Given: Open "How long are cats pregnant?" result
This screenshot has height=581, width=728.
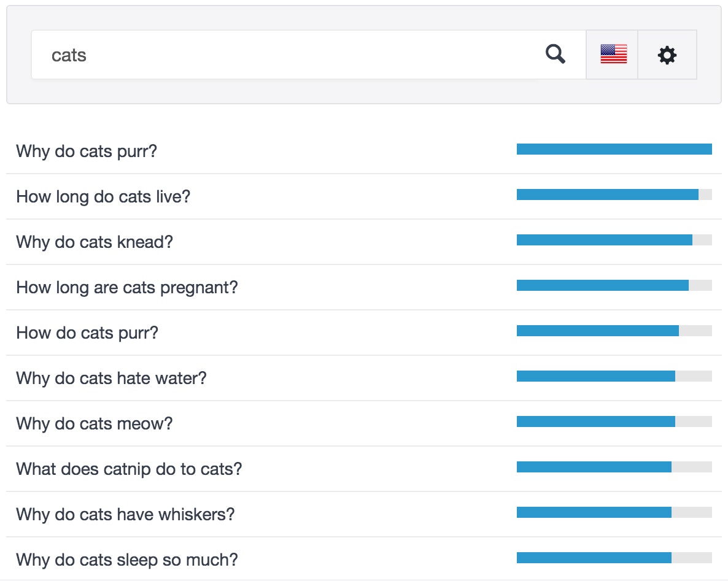Looking at the screenshot, I should tap(126, 287).
